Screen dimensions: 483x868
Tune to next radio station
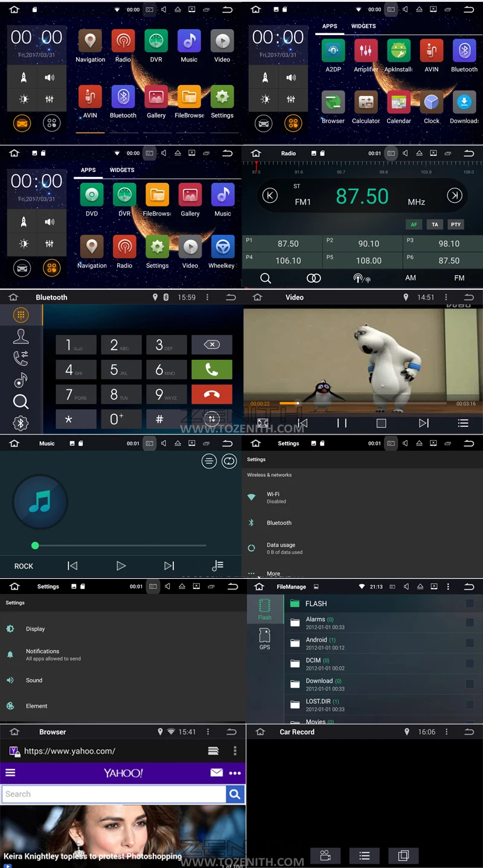454,195
